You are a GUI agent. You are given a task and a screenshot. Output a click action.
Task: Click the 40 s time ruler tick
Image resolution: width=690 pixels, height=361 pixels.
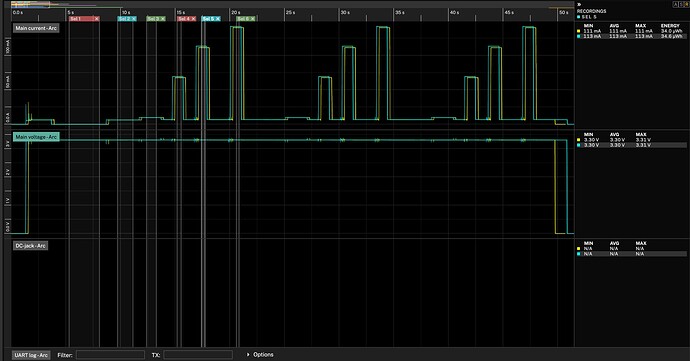point(455,12)
